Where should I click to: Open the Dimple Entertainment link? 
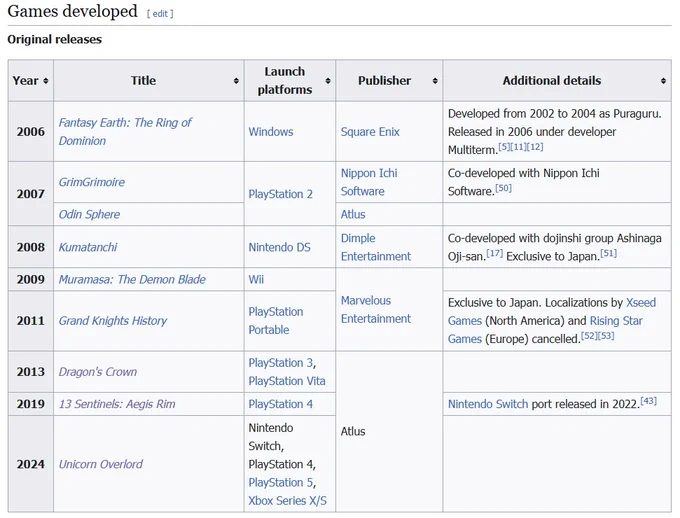pyautogui.click(x=376, y=247)
